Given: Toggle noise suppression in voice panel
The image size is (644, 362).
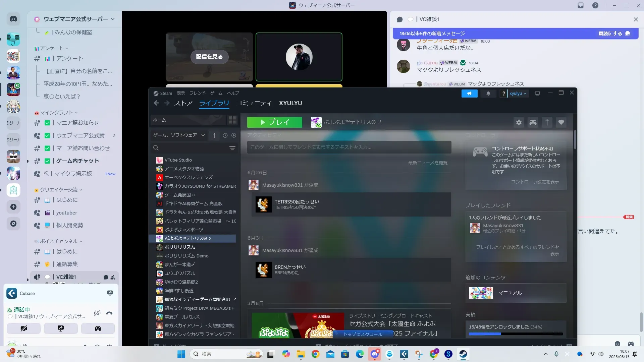Looking at the screenshot, I should (x=97, y=313).
